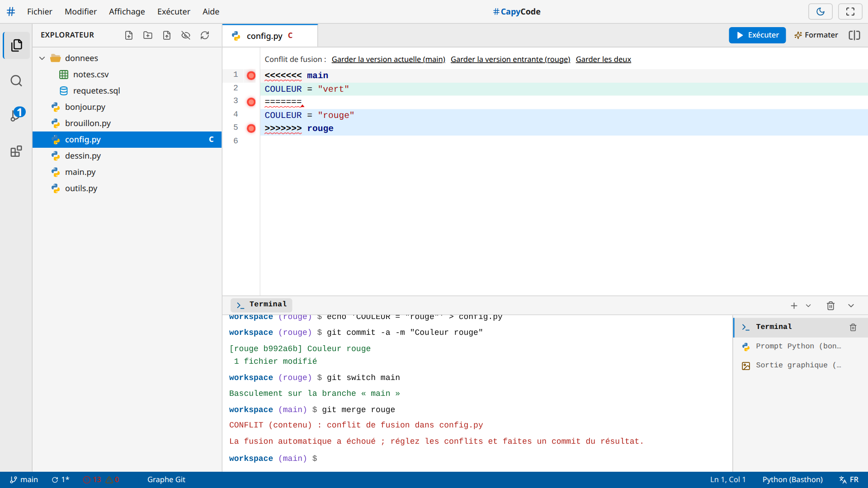Click Garder la version actuelle (main)

click(388, 59)
